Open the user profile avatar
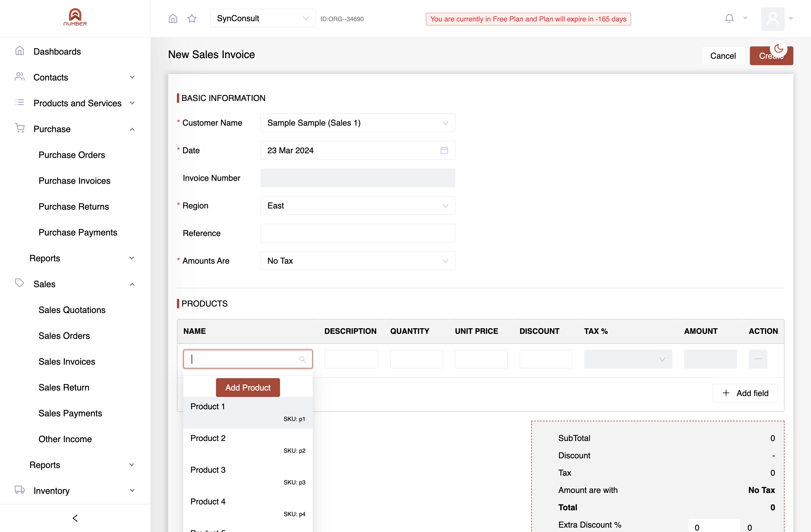Image resolution: width=811 pixels, height=532 pixels. coord(773,19)
